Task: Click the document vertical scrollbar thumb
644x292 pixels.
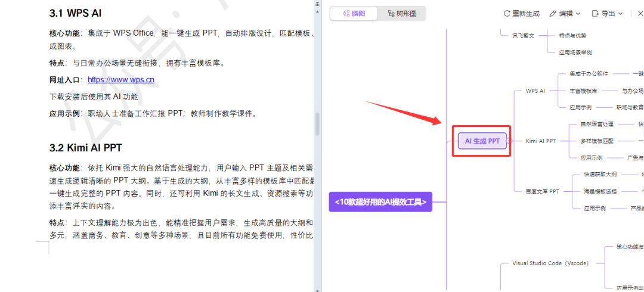Action: click(x=317, y=123)
